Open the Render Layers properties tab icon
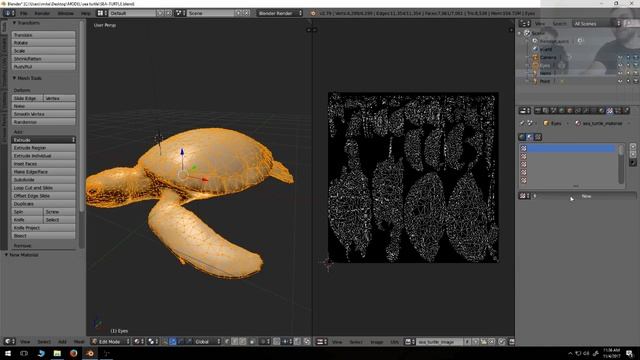The image size is (640, 360). pyautogui.click(x=545, y=111)
